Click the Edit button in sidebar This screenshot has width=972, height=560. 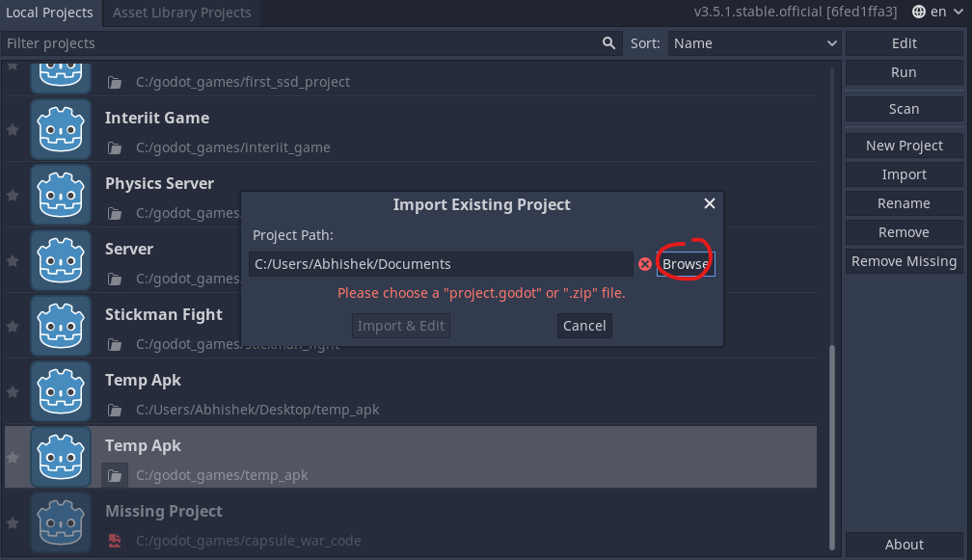pyautogui.click(x=904, y=43)
